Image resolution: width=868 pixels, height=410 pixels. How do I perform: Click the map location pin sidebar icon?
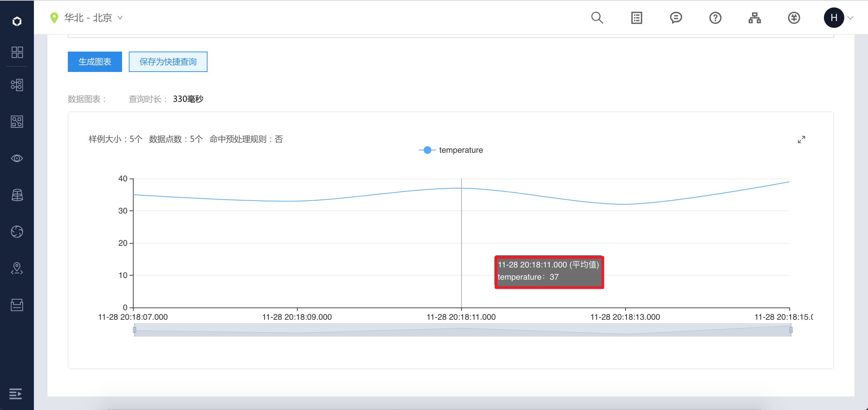(17, 268)
